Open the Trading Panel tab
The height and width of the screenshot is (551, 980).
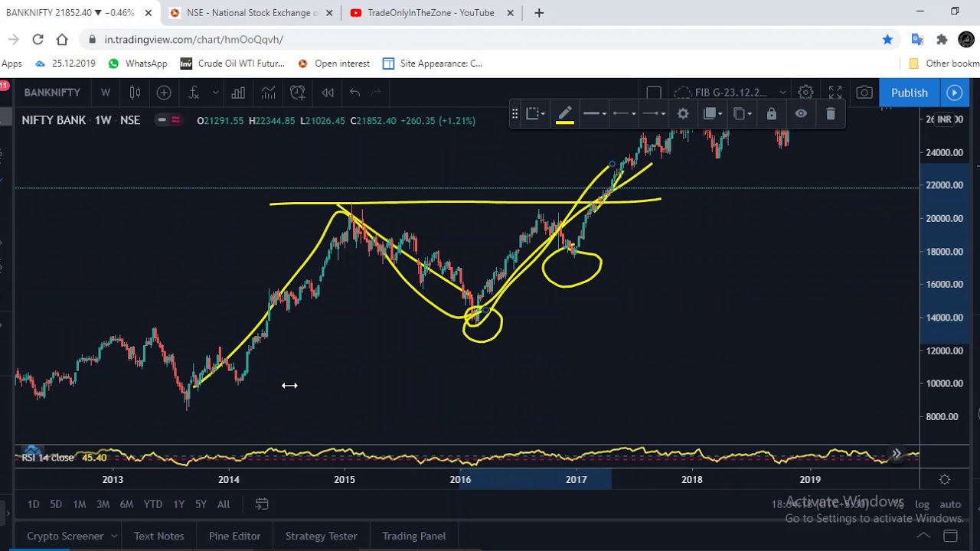[414, 536]
